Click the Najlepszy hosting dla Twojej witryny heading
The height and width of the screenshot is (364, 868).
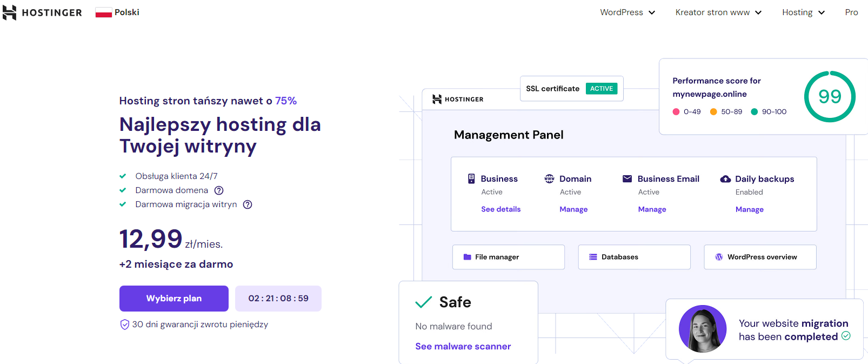coord(220,135)
